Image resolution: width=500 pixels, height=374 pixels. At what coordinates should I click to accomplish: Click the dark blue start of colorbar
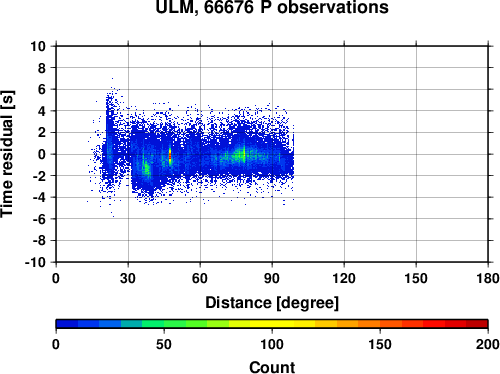point(67,324)
